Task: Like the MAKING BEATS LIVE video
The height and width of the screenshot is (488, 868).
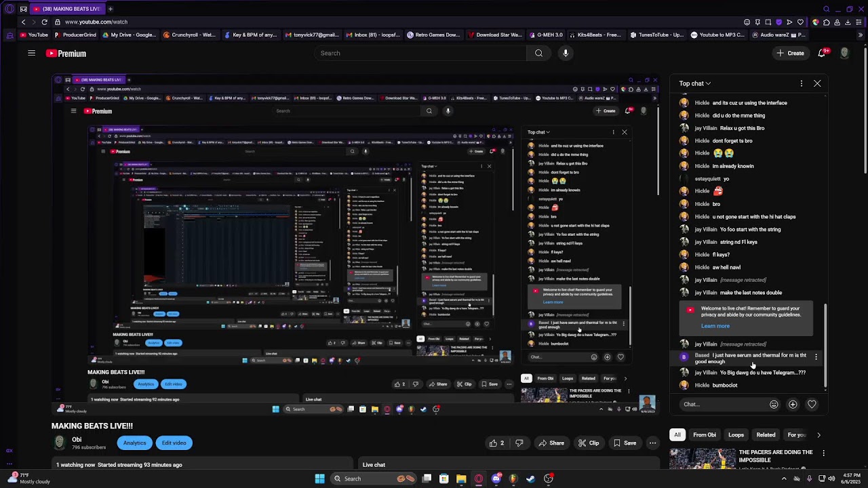Action: pos(497,443)
